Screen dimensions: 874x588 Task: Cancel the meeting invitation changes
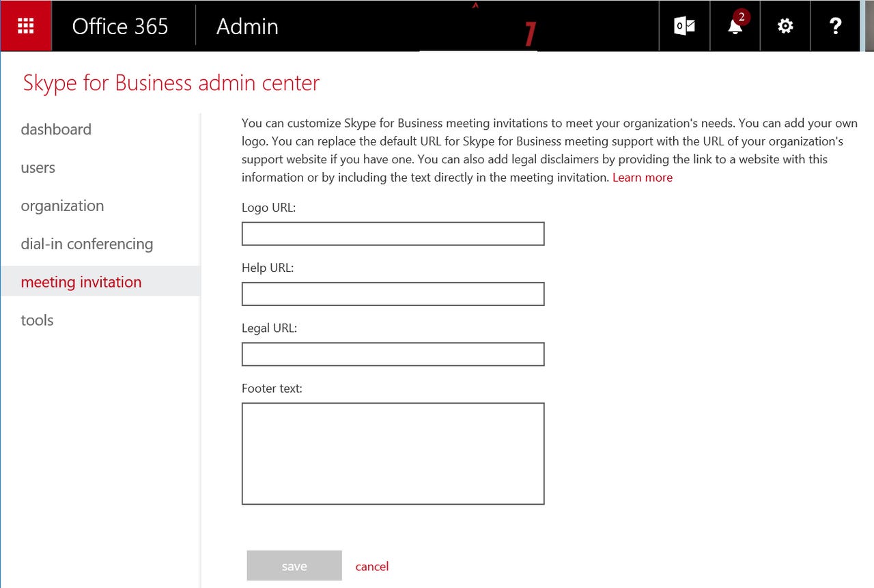point(371,566)
